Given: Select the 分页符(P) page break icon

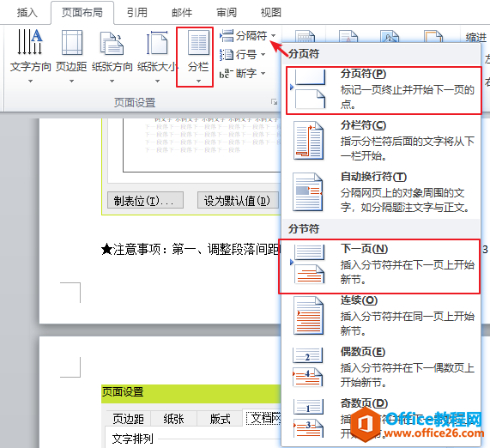Looking at the screenshot, I should pyautogui.click(x=308, y=89).
